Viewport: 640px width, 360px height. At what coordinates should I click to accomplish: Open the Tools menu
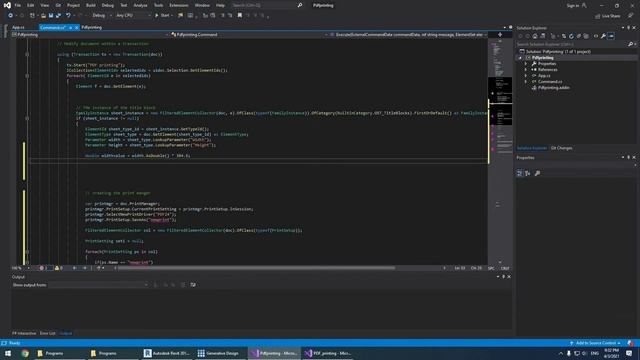(158, 5)
